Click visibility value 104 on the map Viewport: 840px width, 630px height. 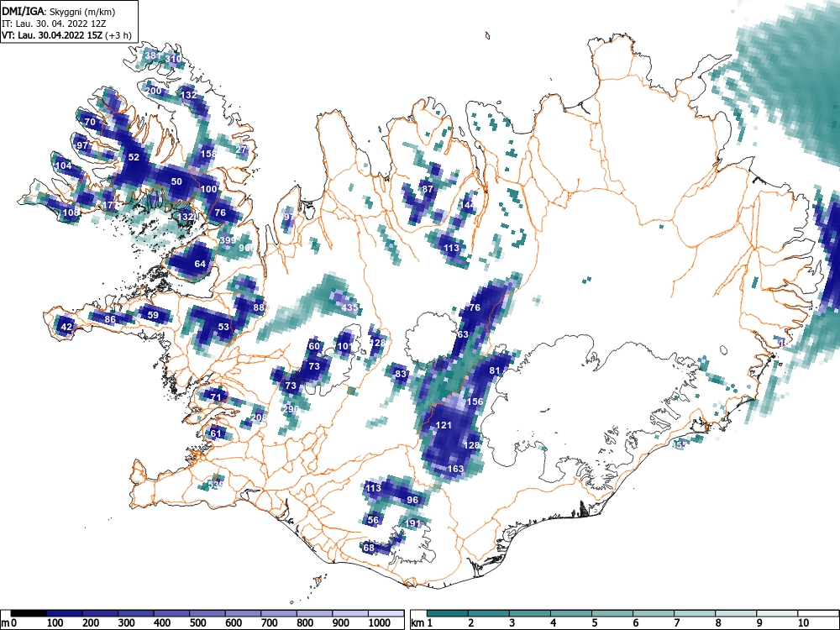pyautogui.click(x=64, y=165)
